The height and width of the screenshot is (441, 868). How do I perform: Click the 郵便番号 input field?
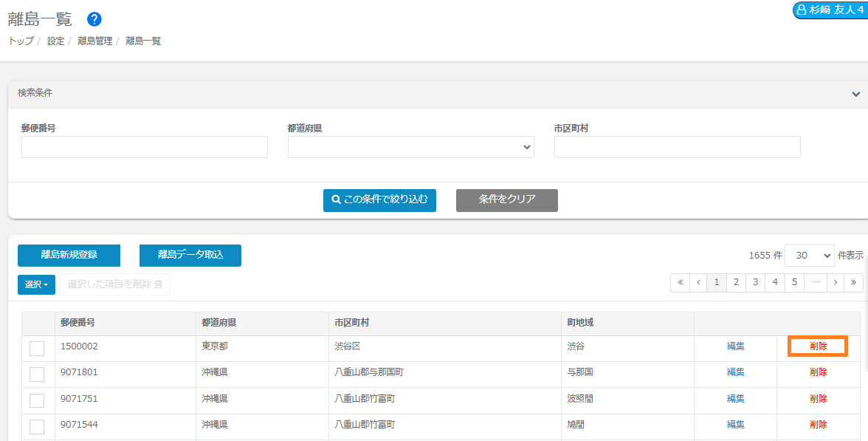click(x=145, y=147)
